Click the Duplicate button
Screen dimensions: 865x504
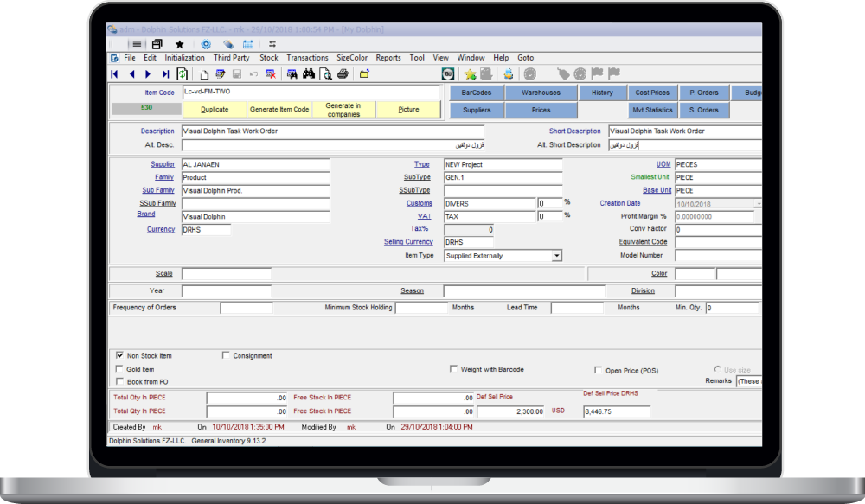pyautogui.click(x=215, y=110)
